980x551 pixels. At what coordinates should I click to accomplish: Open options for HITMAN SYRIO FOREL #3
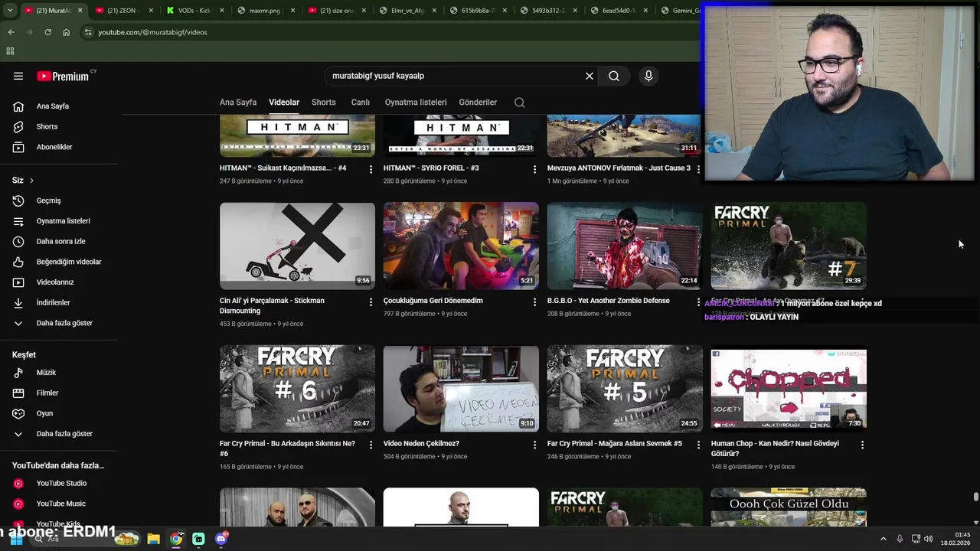[534, 169]
